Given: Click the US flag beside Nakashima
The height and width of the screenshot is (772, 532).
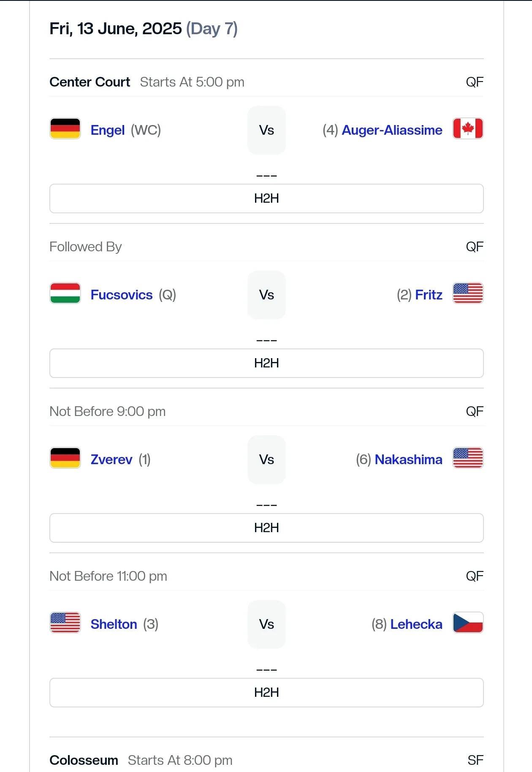Looking at the screenshot, I should 468,458.
